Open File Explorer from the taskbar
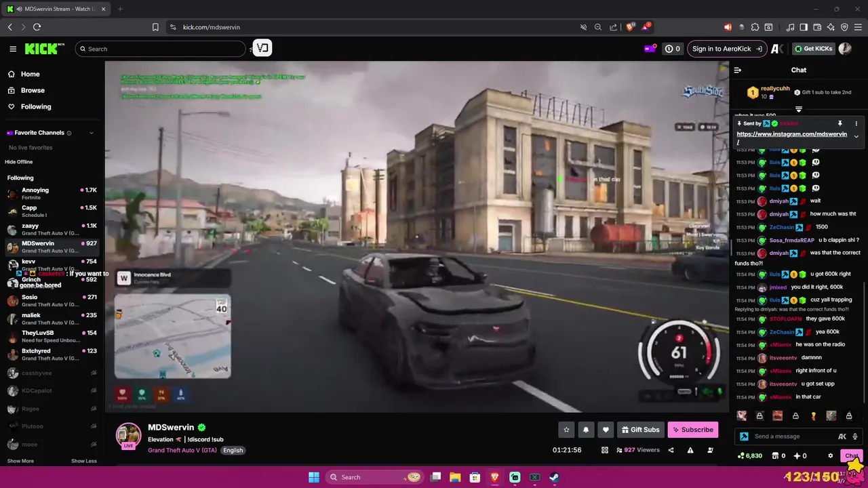The image size is (868, 488). click(x=455, y=477)
